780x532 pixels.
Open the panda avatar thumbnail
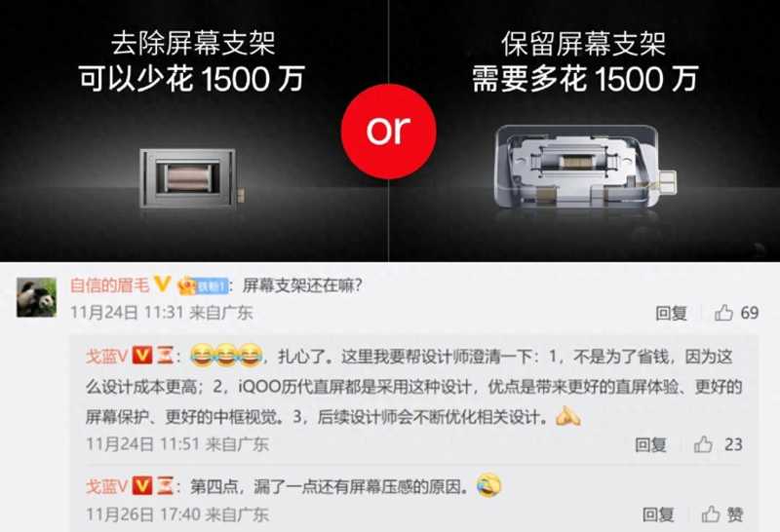(36, 297)
